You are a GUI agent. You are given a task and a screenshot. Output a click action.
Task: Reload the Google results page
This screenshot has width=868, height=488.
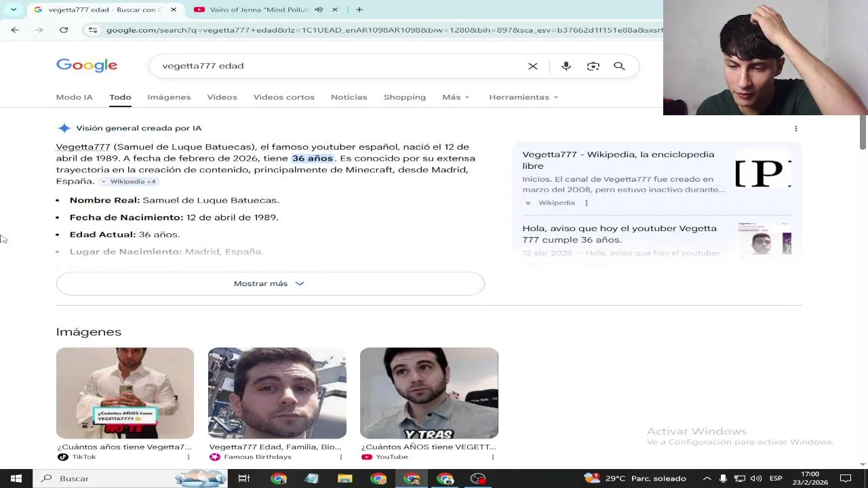[64, 30]
